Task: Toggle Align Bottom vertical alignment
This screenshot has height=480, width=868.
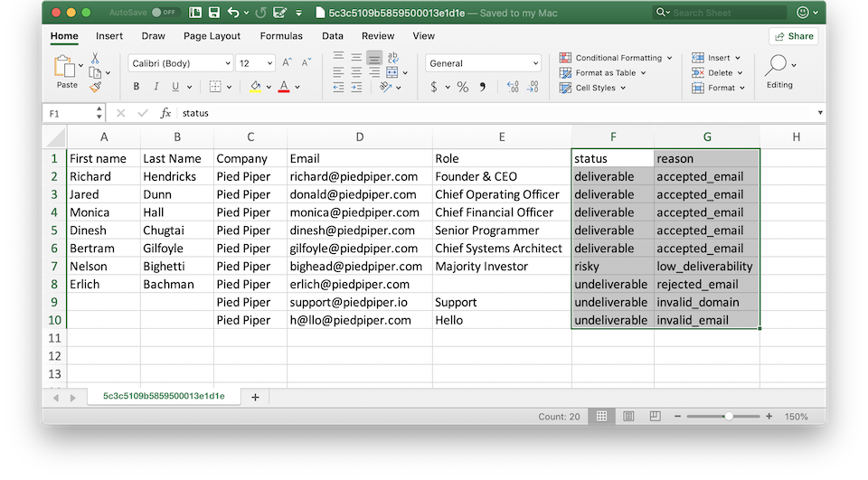Action: (374, 57)
